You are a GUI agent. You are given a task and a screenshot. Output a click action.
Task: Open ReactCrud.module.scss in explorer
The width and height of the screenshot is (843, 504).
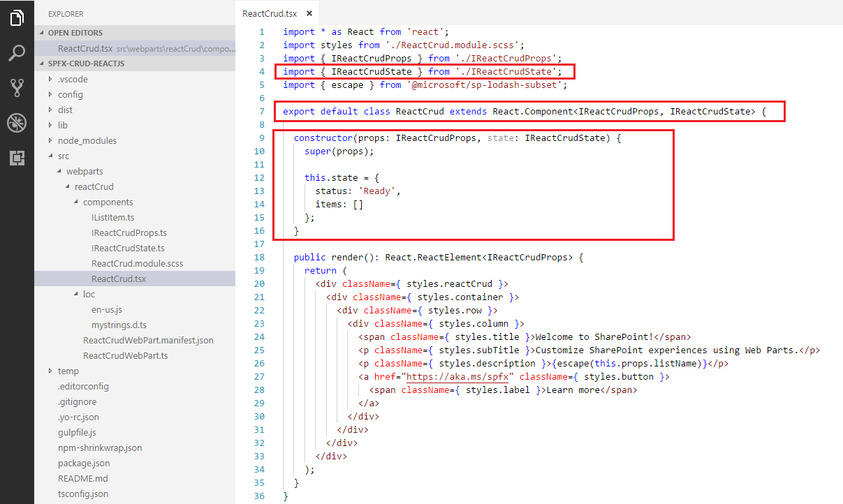click(x=137, y=263)
